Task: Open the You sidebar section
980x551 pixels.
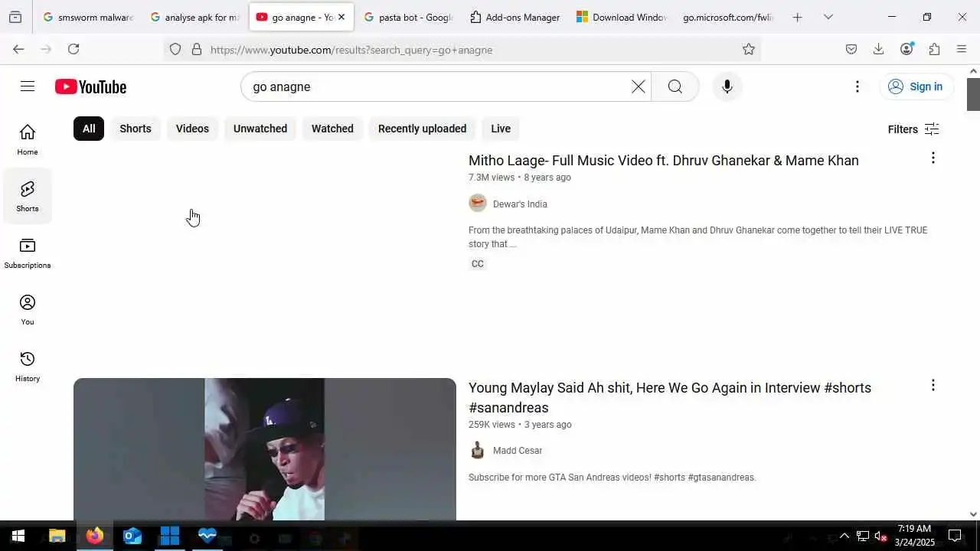Action: 28,309
